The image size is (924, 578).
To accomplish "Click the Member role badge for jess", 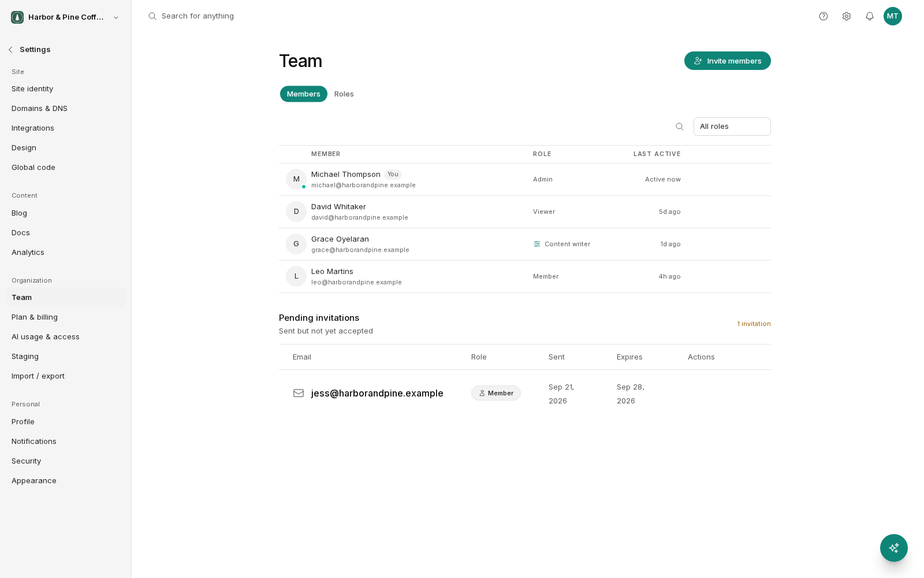I will pyautogui.click(x=496, y=393).
